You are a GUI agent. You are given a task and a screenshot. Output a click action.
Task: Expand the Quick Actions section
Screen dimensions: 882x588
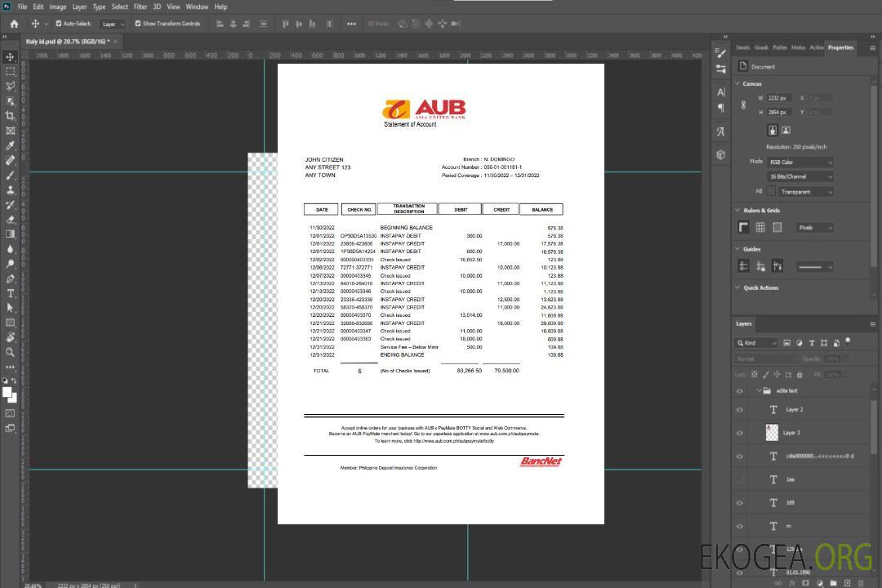point(738,287)
